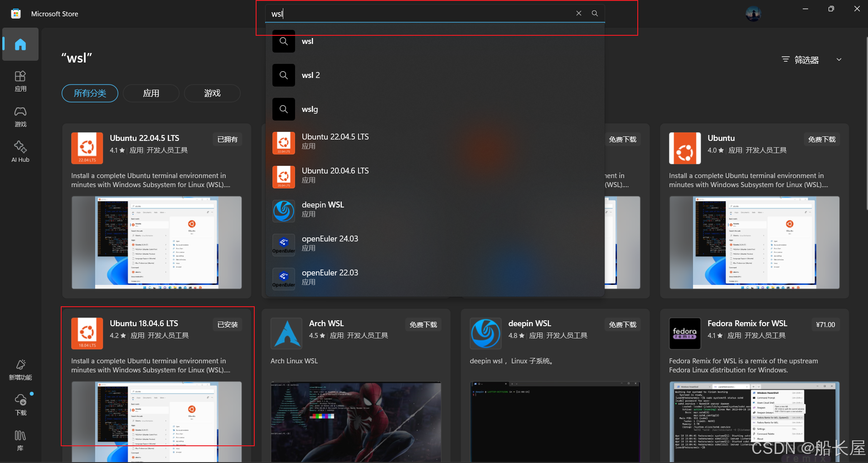Screen dimensions: 868x463
Task: Click 已安装 on Ubuntu 18.04.6 LTS
Action: point(227,324)
